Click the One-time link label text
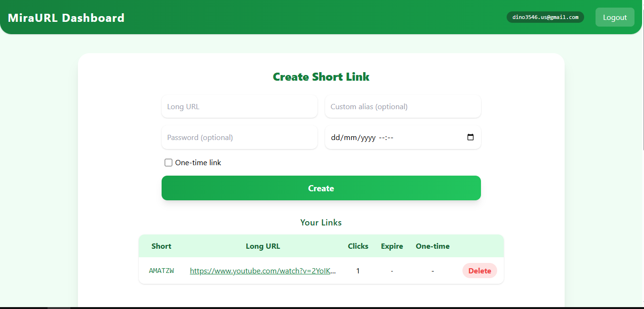 pyautogui.click(x=198, y=162)
